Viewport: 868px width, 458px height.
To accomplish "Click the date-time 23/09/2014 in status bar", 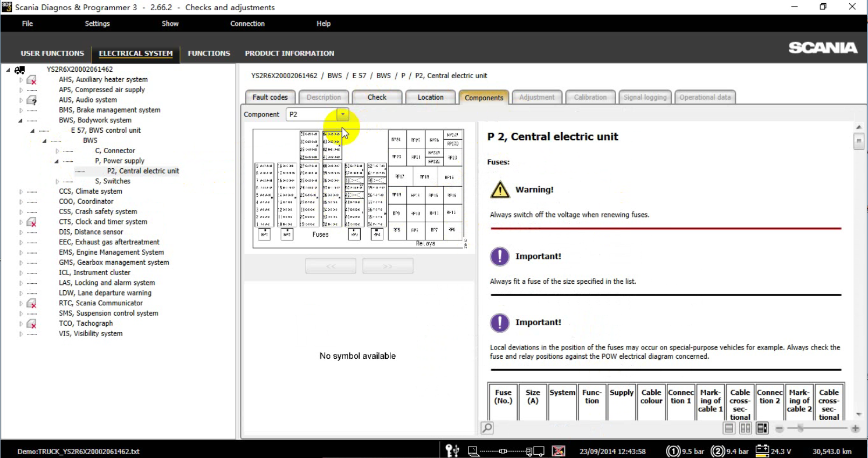I will pos(612,452).
